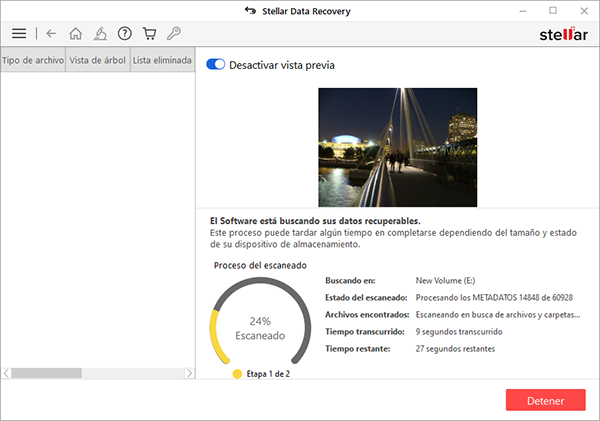Switch to the Tipo de archivo tab

coord(32,60)
